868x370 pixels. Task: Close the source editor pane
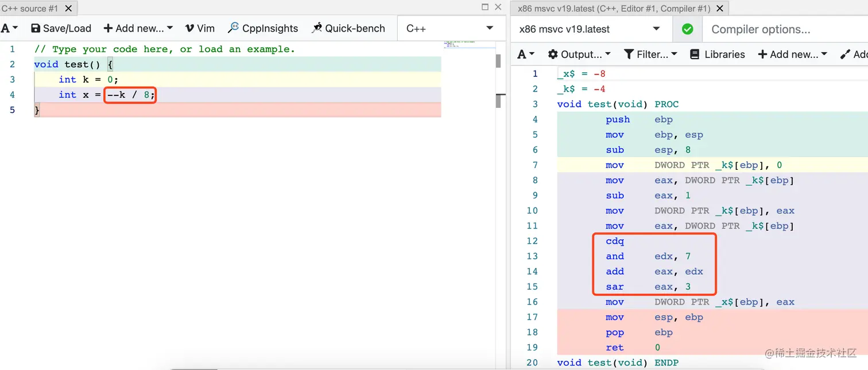click(498, 7)
